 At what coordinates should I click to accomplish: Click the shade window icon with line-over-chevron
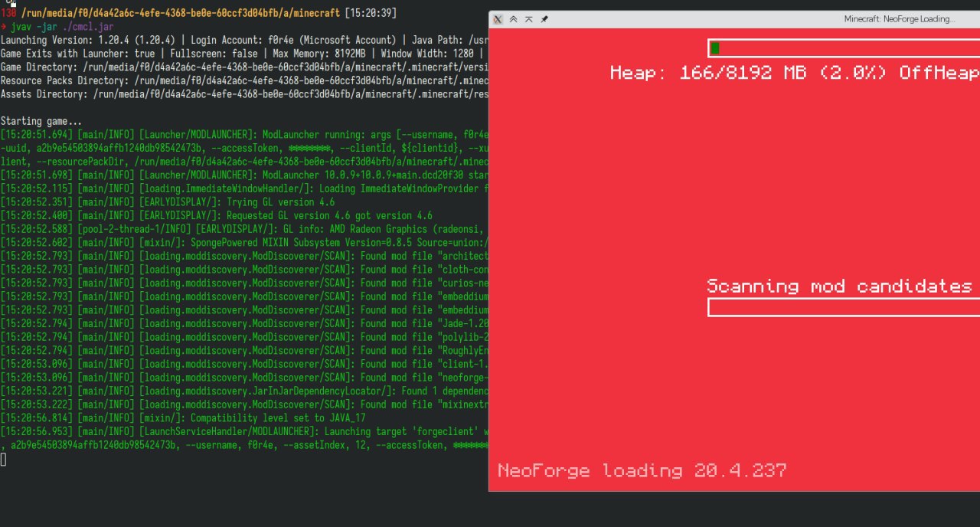click(528, 19)
